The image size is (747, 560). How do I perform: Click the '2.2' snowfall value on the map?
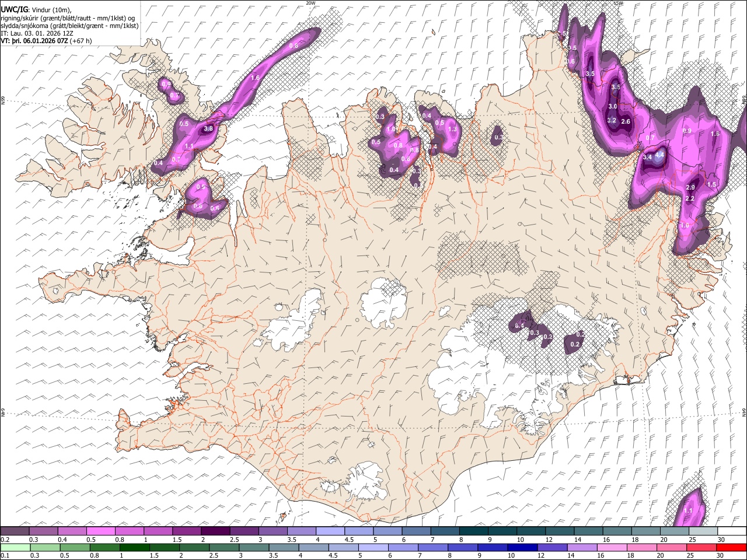tap(689, 199)
